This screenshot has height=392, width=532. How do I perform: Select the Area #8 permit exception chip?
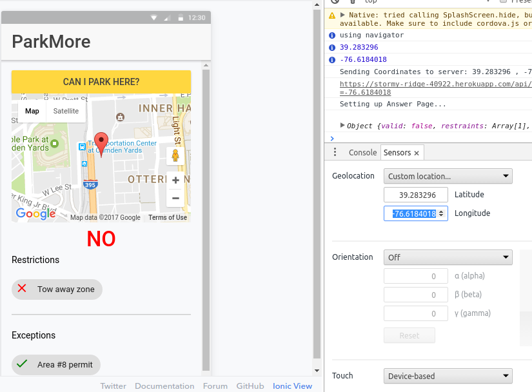coord(56,365)
